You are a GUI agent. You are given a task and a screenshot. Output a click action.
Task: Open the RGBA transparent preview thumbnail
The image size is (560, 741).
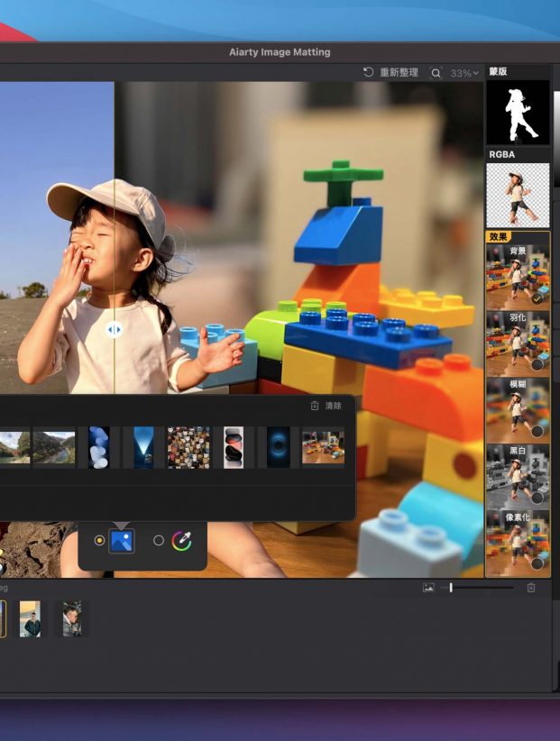[518, 195]
